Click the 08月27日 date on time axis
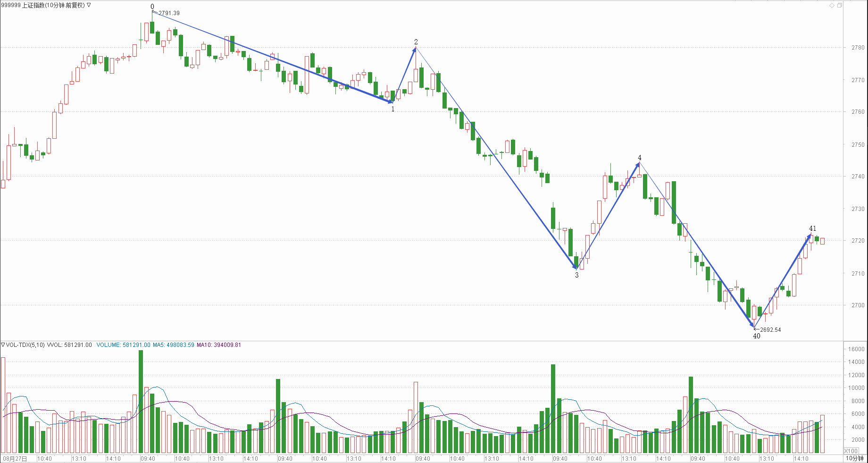 pyautogui.click(x=15, y=459)
